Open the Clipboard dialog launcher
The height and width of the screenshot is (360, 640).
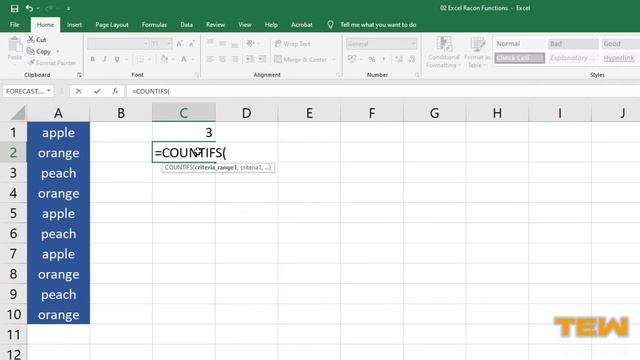point(79,75)
